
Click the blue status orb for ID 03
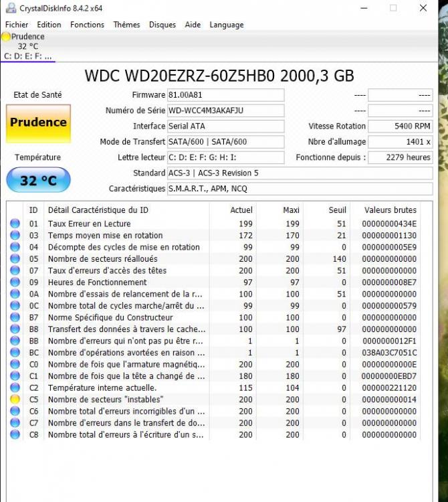(15, 236)
